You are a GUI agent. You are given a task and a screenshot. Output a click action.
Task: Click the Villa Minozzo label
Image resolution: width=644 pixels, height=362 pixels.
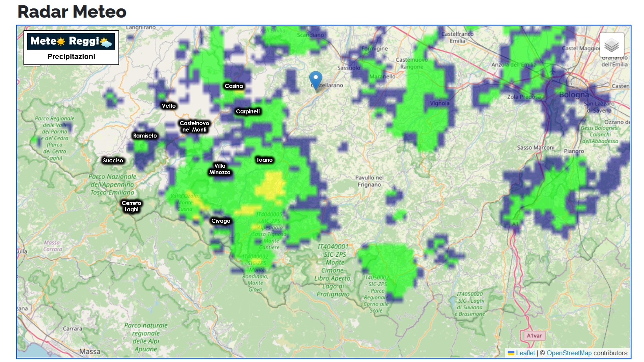tap(220, 169)
